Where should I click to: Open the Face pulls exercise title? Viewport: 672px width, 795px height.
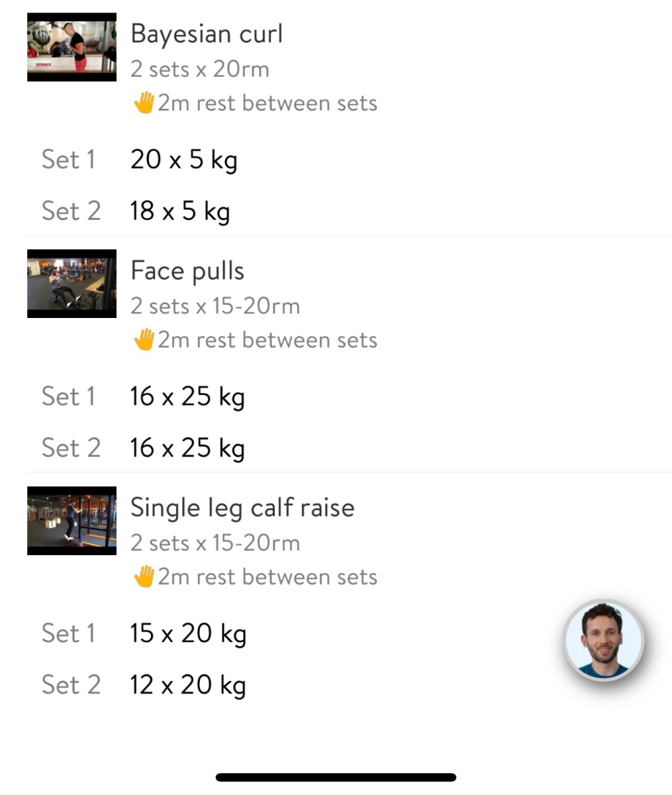point(187,271)
